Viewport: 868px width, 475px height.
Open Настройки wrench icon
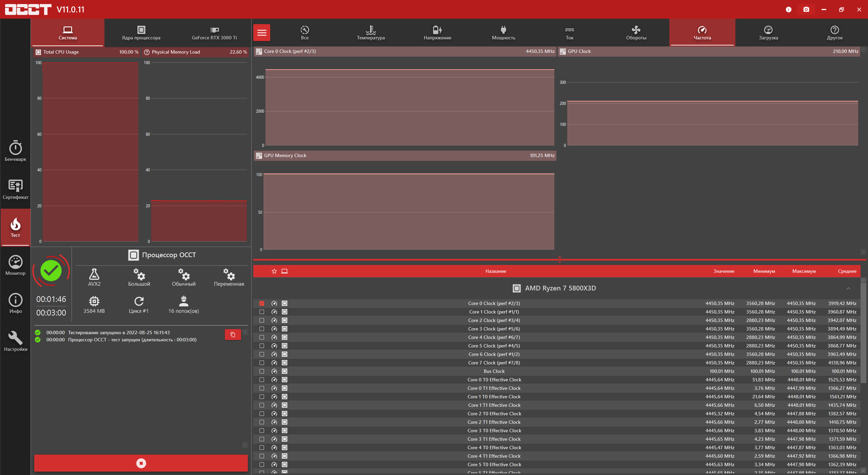point(15,341)
